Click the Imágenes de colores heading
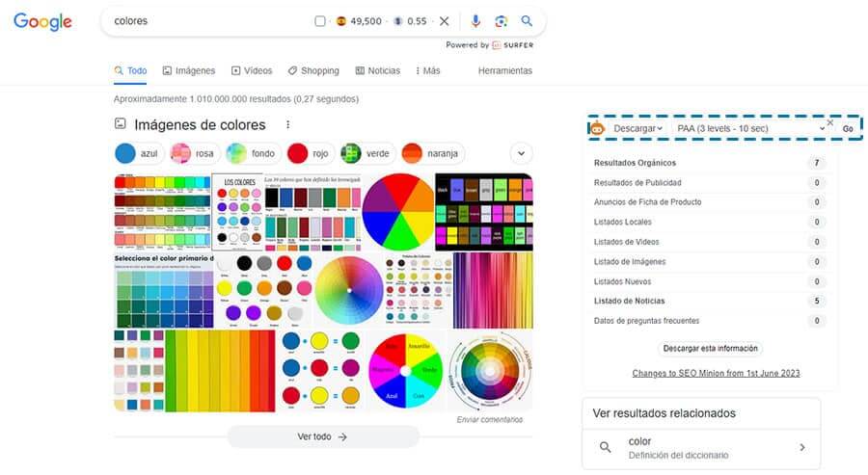The image size is (868, 475). point(200,125)
